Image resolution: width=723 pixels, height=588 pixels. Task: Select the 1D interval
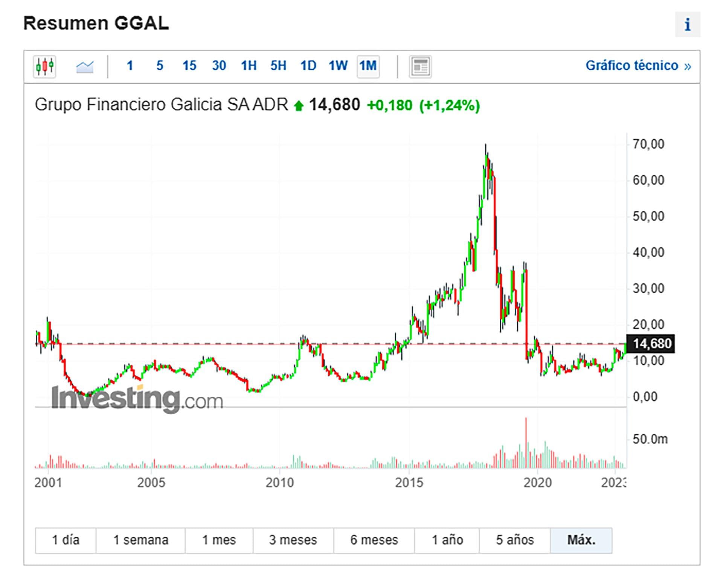coord(308,66)
